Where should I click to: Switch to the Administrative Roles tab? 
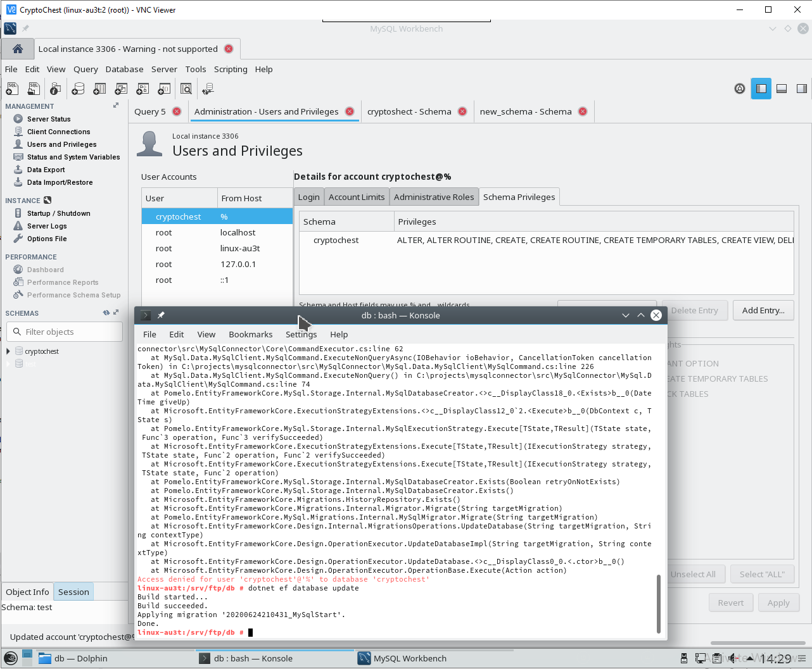click(434, 197)
